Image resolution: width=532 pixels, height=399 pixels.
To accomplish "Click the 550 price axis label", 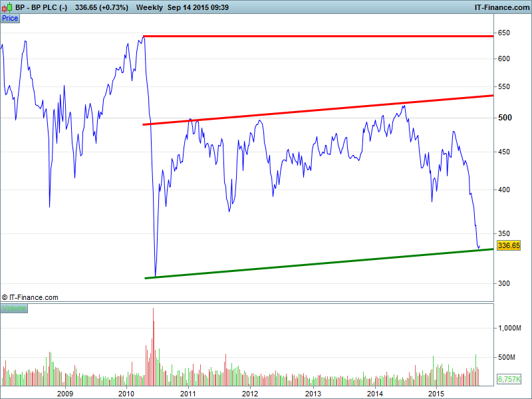I will pos(503,87).
